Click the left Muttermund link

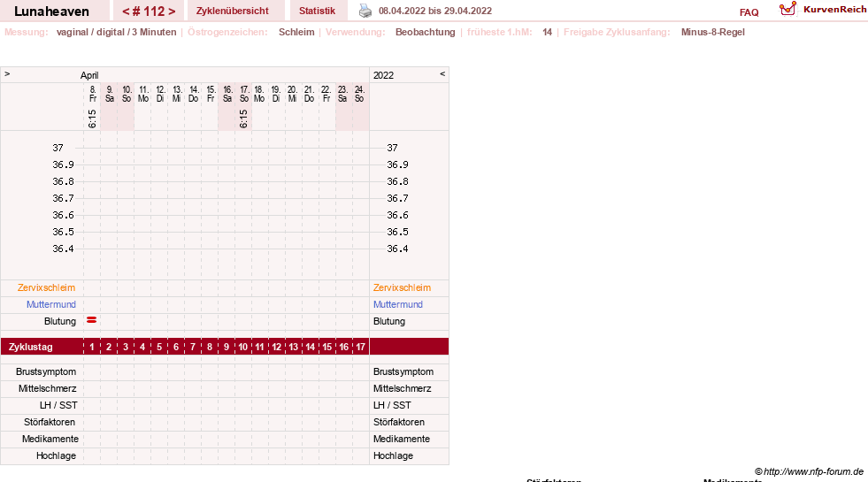[51, 304]
